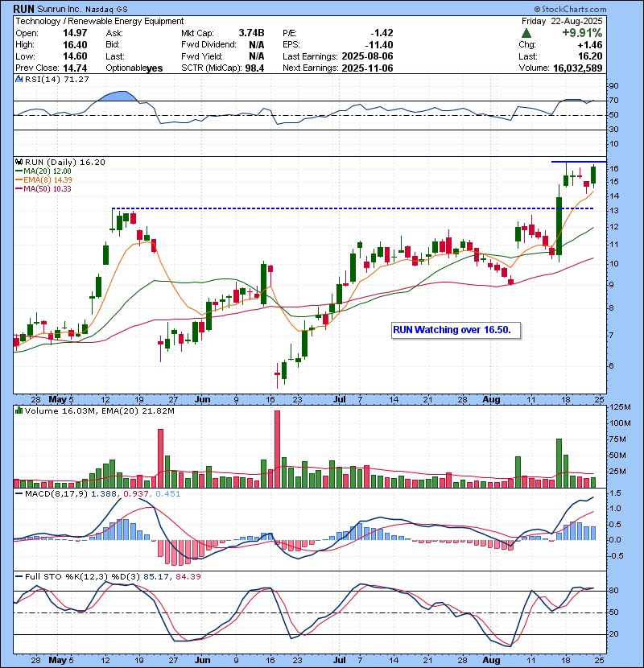The height and width of the screenshot is (668, 644).
Task: Click the Volume 16.03M, EMA(20) 21.82M label
Action: (x=99, y=410)
